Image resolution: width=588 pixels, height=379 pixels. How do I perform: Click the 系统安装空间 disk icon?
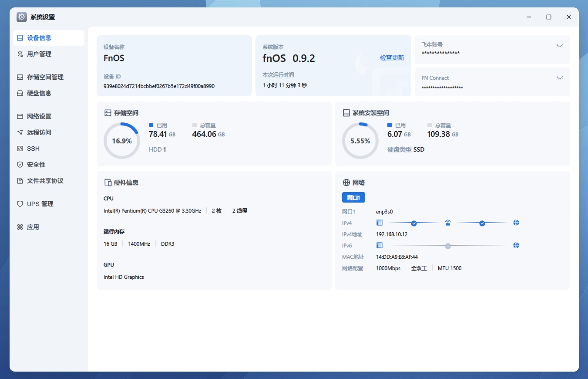tap(346, 113)
